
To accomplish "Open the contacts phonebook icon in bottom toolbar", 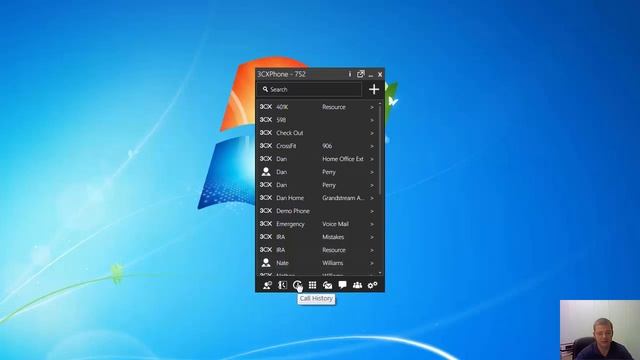I will tap(282, 285).
